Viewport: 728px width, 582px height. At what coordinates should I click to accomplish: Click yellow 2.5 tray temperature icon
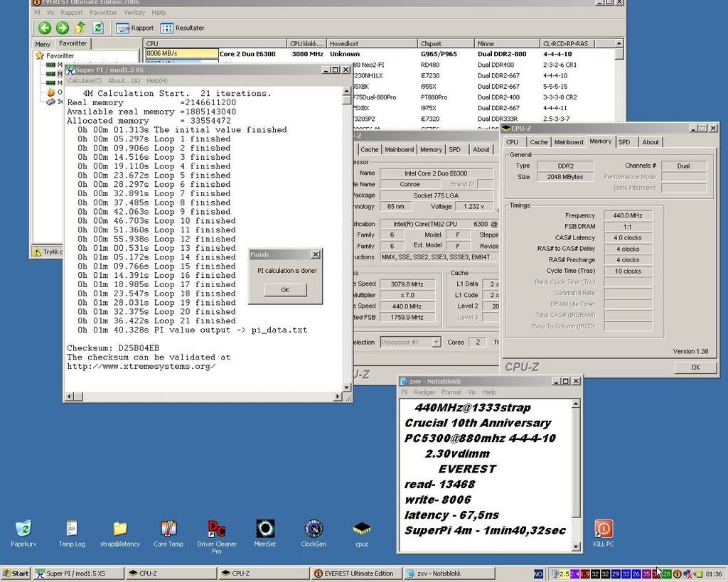click(564, 574)
